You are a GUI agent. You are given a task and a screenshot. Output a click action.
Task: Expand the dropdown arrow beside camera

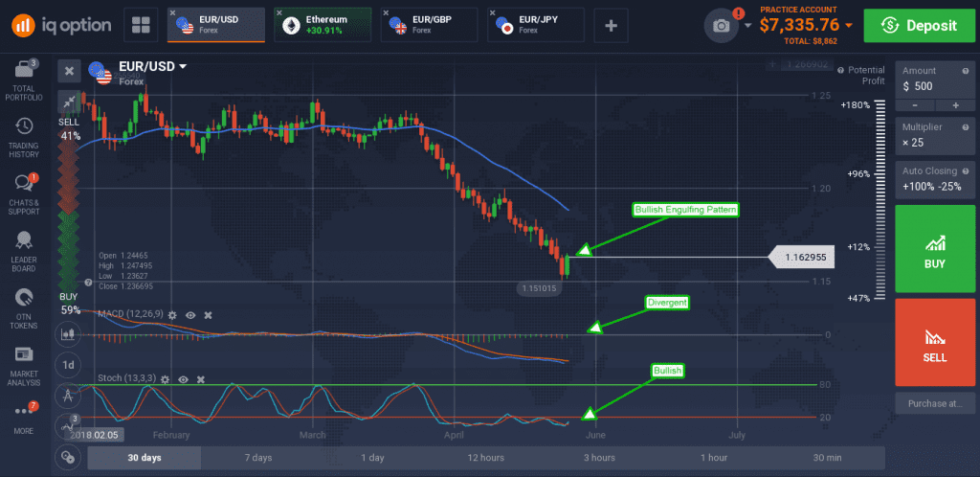coord(748,25)
